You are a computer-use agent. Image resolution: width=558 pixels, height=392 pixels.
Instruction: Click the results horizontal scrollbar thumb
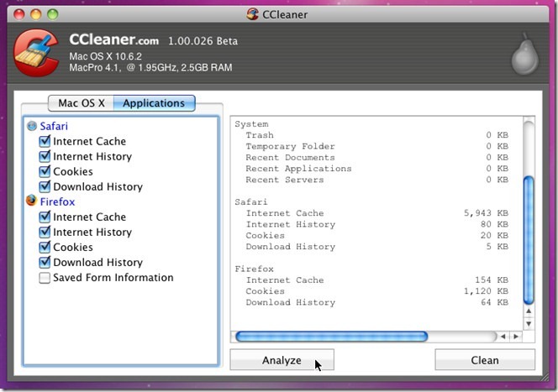(332, 337)
